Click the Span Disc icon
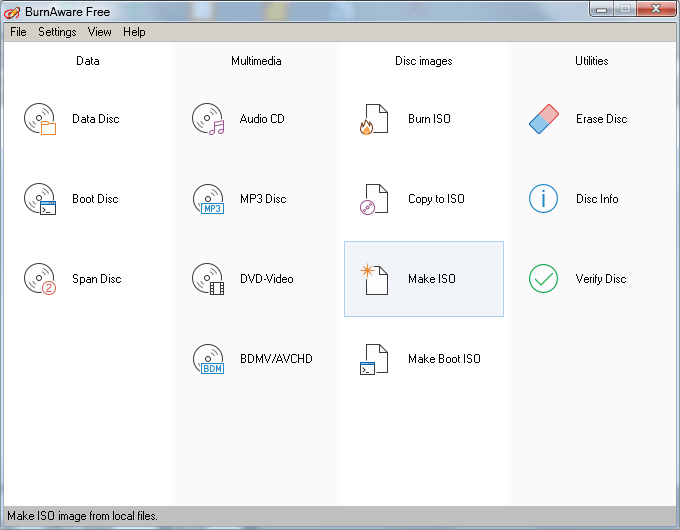This screenshot has width=680, height=530. pyautogui.click(x=40, y=279)
